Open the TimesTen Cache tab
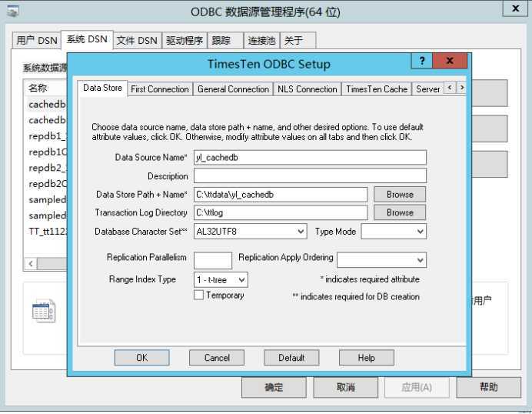Image resolution: width=532 pixels, height=414 pixels. (x=377, y=89)
